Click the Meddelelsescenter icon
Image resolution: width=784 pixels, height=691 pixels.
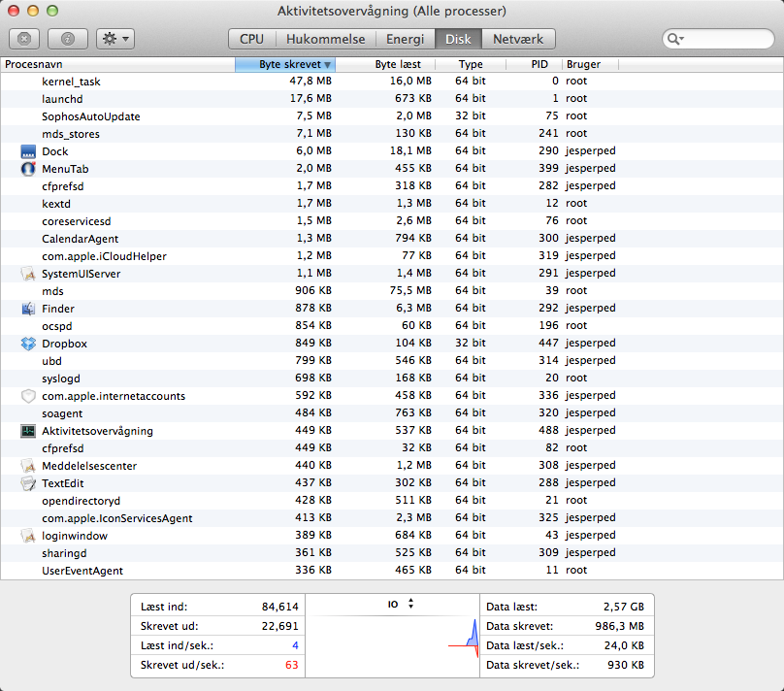point(28,466)
